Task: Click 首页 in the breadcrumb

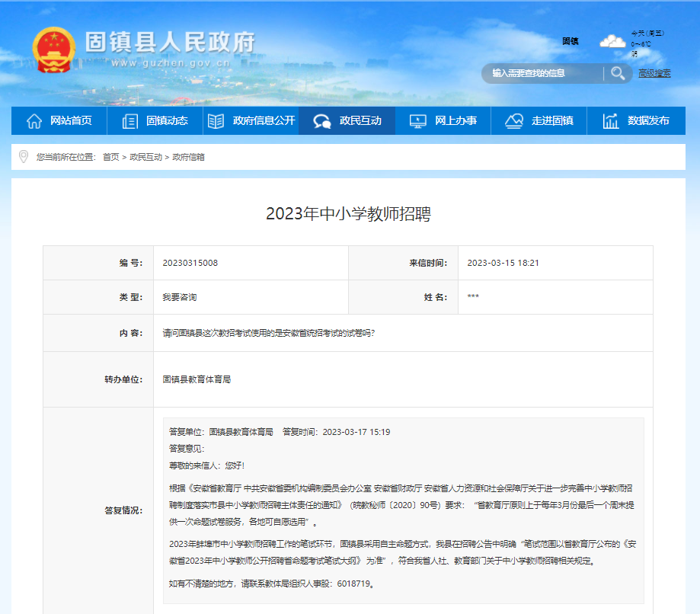Action: tap(111, 157)
